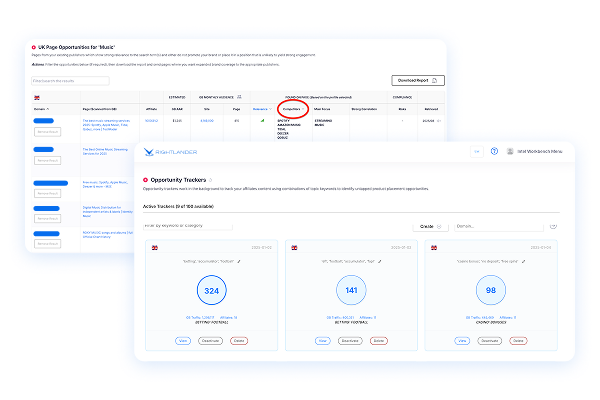Click the user profile avatar icon

(x=510, y=152)
